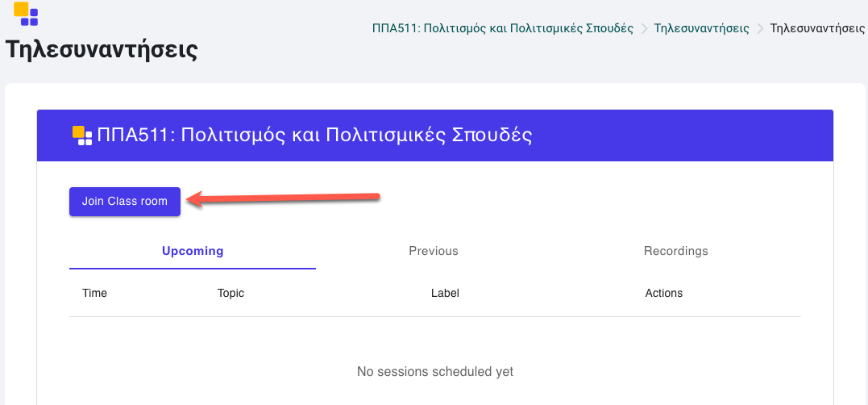
Task: Join the class room
Action: point(125,202)
